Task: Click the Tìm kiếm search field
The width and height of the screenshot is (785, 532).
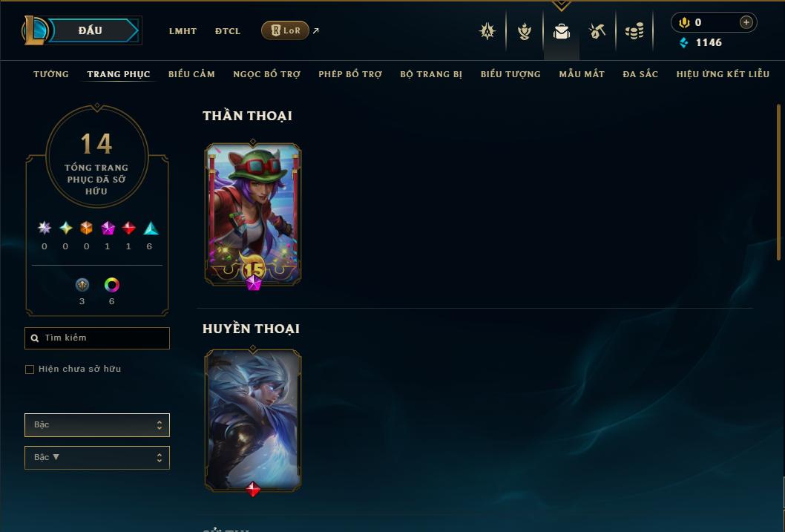Action: pos(97,338)
